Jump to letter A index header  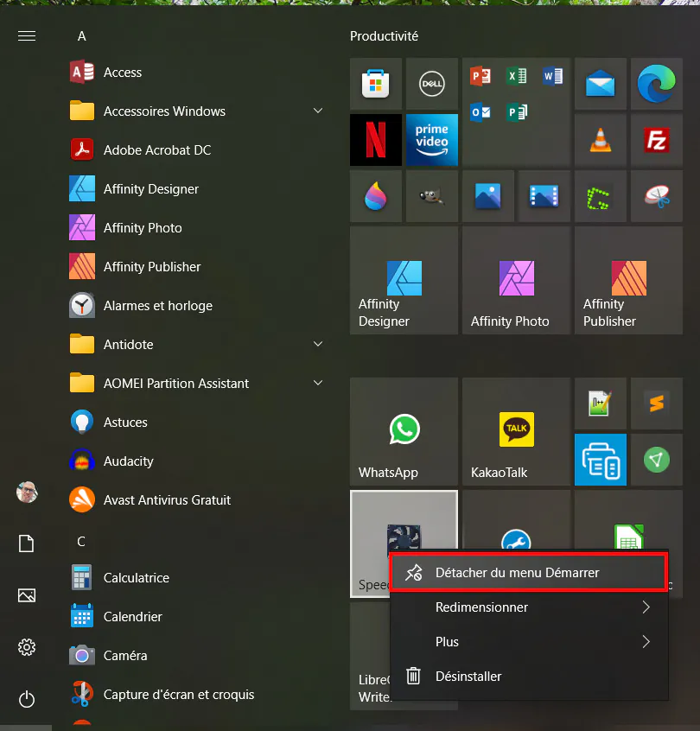pyautogui.click(x=81, y=36)
